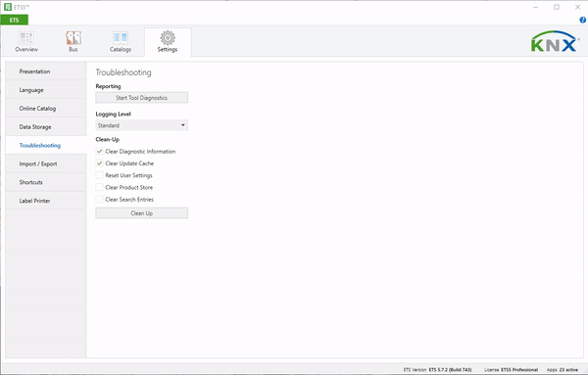This screenshot has width=588, height=375.
Task: Open the Bus tab icon
Action: click(73, 38)
